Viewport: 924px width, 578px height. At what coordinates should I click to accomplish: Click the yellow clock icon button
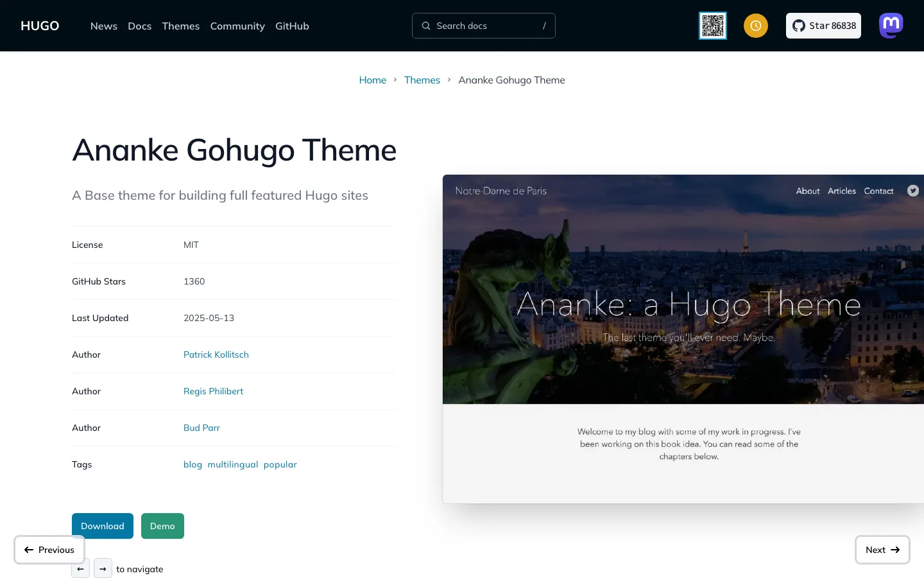pyautogui.click(x=756, y=26)
